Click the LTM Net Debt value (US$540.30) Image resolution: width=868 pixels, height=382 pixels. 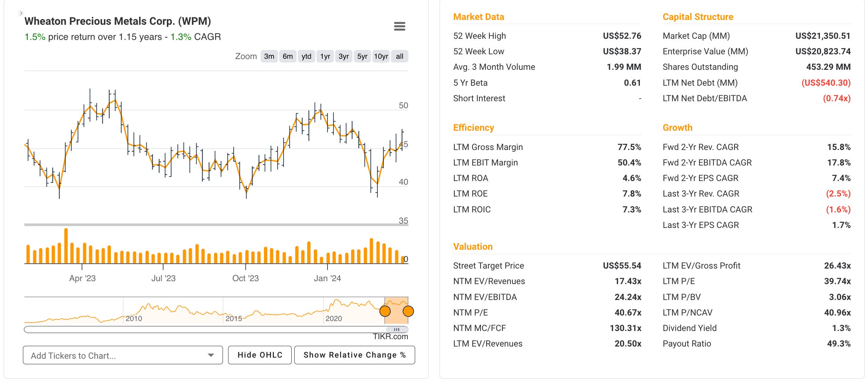tap(826, 83)
